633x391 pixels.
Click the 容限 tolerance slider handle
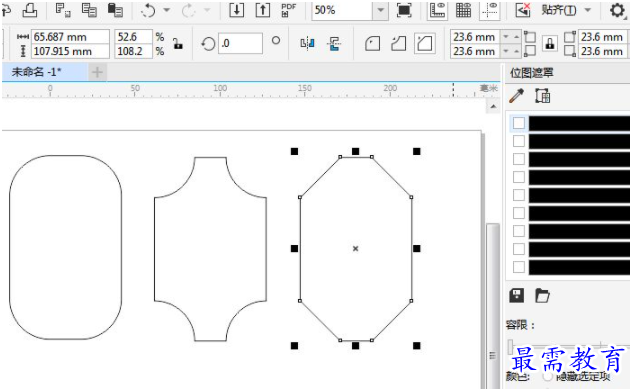point(511,347)
